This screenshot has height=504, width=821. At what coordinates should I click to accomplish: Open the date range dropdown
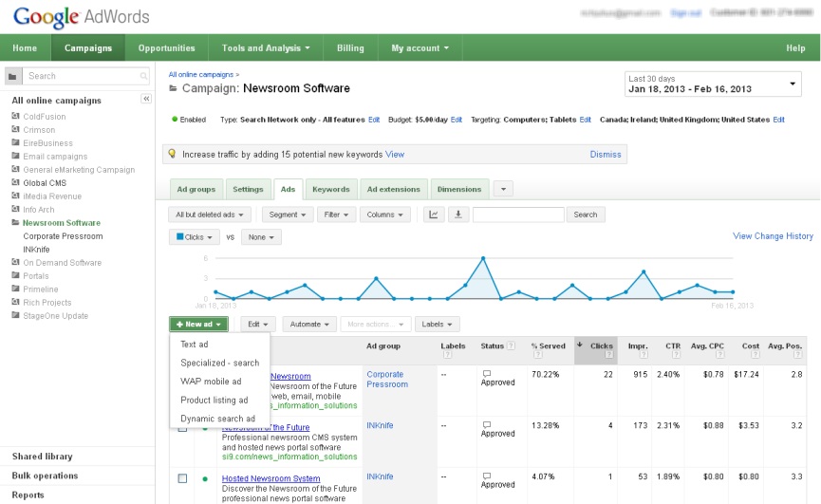point(713,84)
